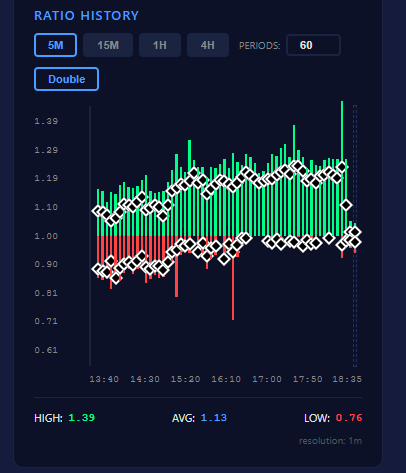Click the 16:10 time axis label
This screenshot has width=406, height=473.
pos(226,379)
